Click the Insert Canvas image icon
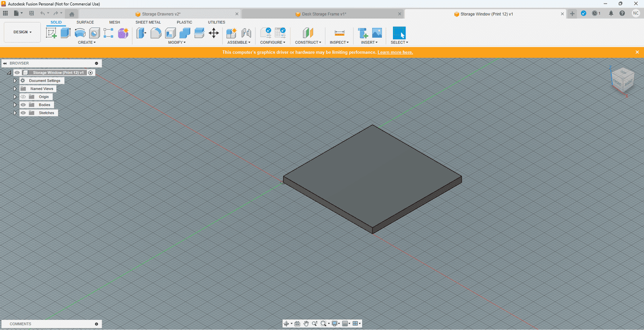644x330 pixels. [x=377, y=33]
